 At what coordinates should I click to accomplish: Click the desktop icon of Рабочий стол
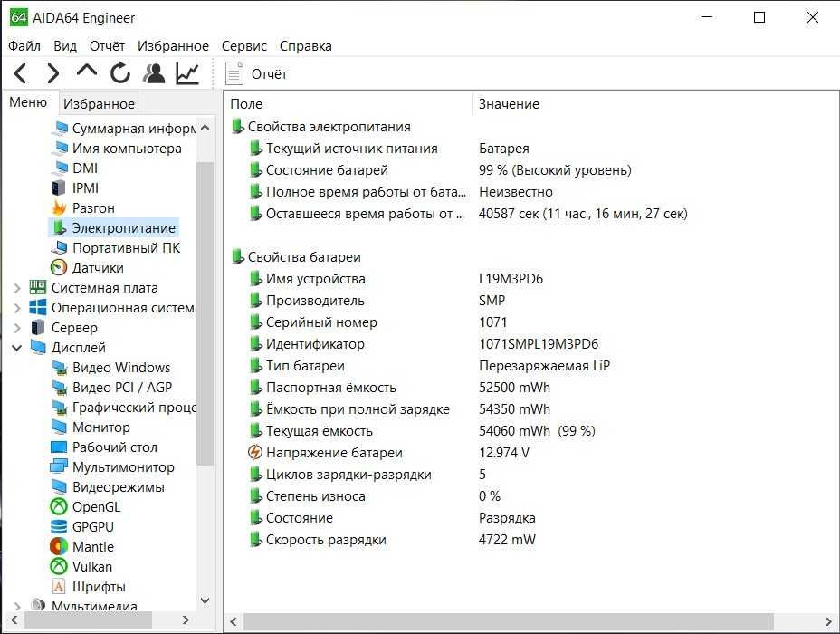59,447
